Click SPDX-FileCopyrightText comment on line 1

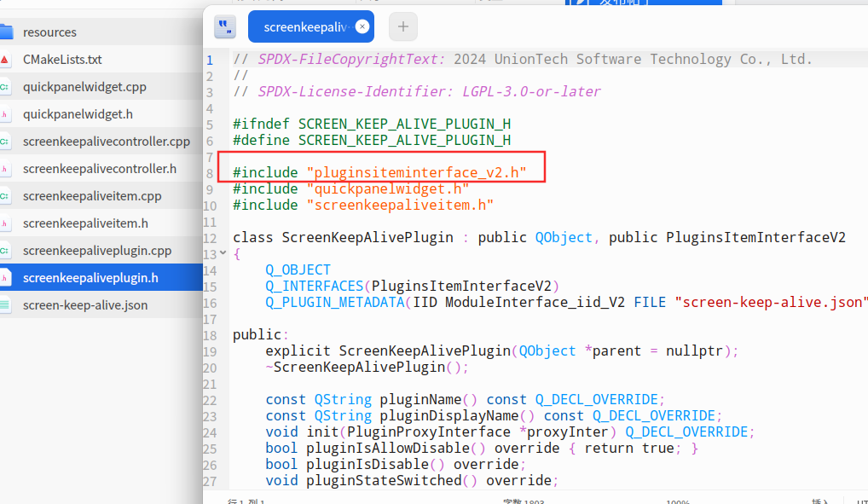tap(522, 59)
